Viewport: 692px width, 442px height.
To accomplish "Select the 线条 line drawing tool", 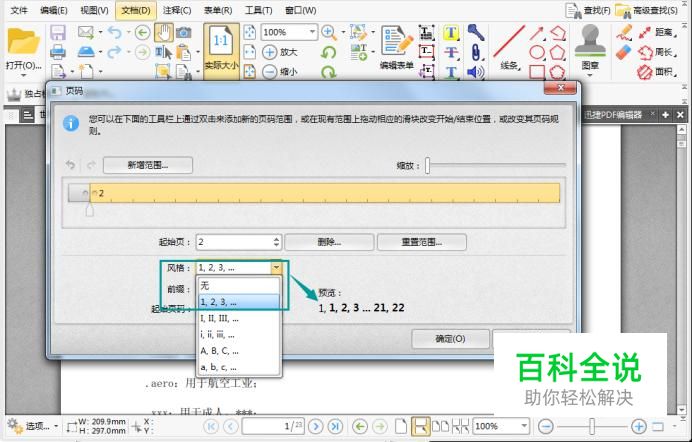I will tap(509, 48).
